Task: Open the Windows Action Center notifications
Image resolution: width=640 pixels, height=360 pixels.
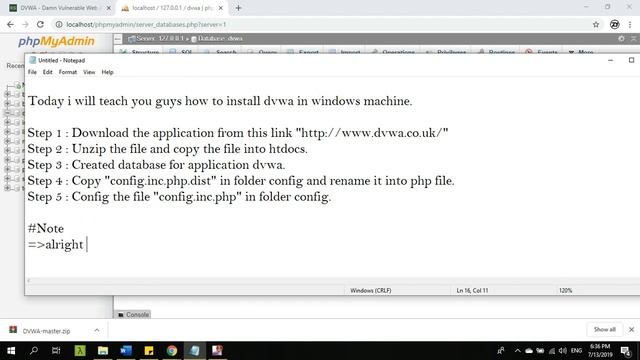Action: 626,351
